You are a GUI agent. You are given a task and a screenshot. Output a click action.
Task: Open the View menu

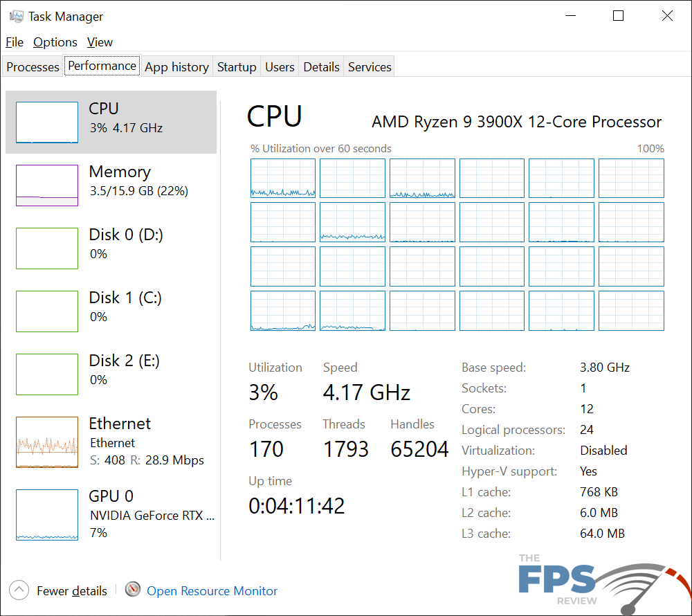coord(100,42)
